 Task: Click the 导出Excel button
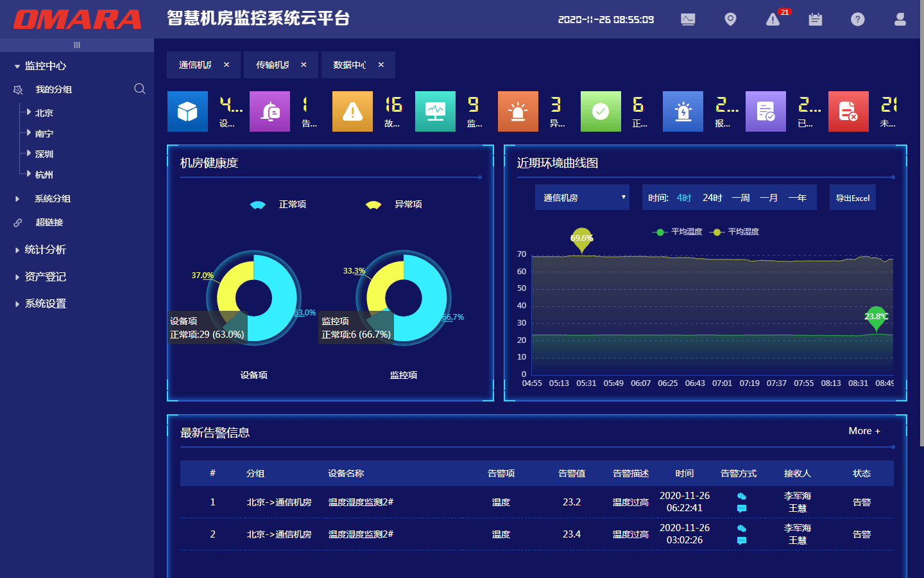point(852,197)
